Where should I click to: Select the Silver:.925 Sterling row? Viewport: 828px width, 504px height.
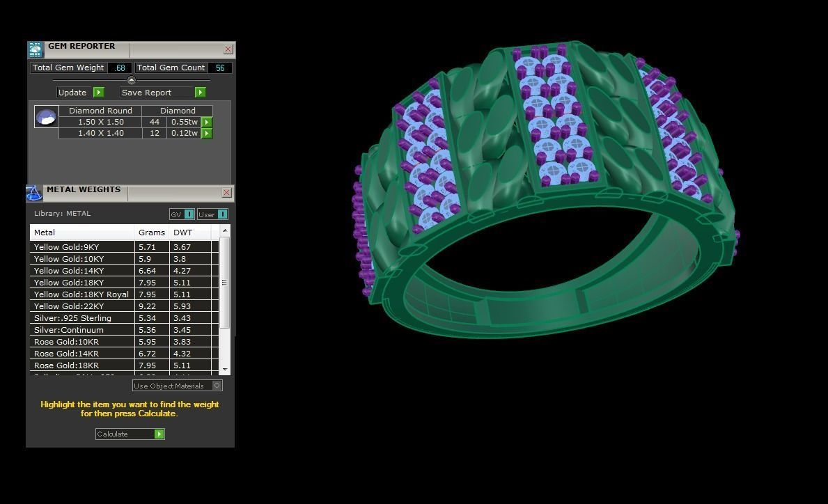pos(124,318)
